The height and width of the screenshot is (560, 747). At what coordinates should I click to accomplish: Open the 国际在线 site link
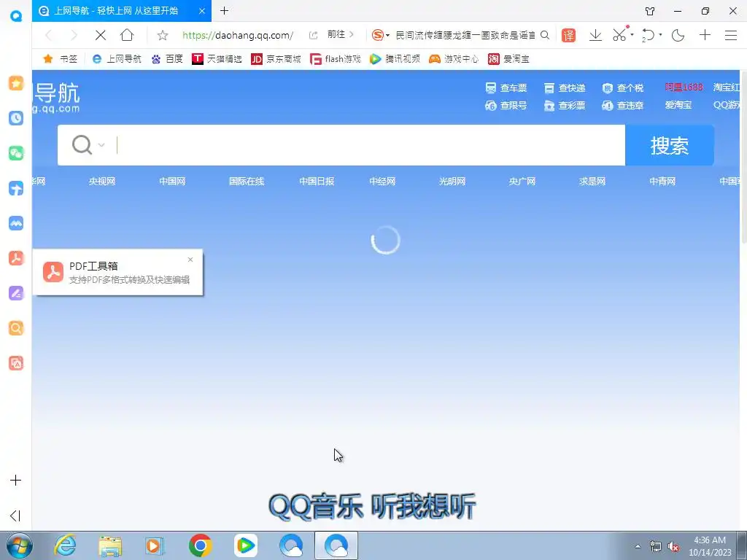point(247,182)
